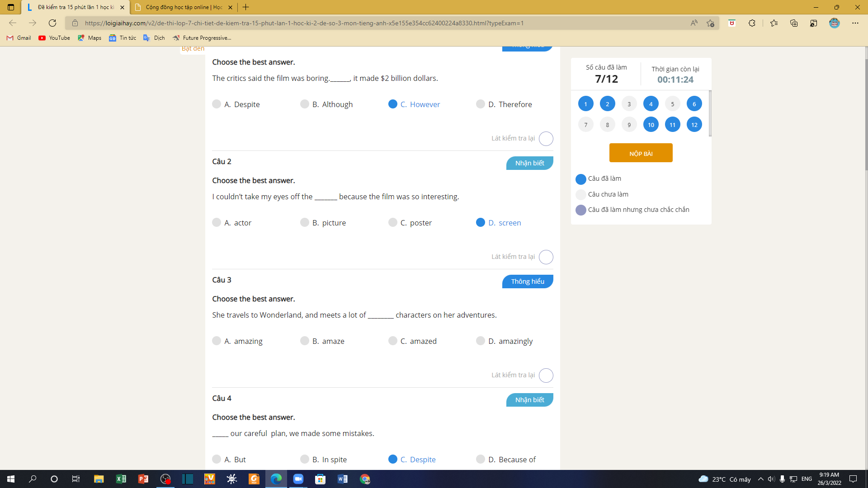Reload the current page

click(52, 23)
